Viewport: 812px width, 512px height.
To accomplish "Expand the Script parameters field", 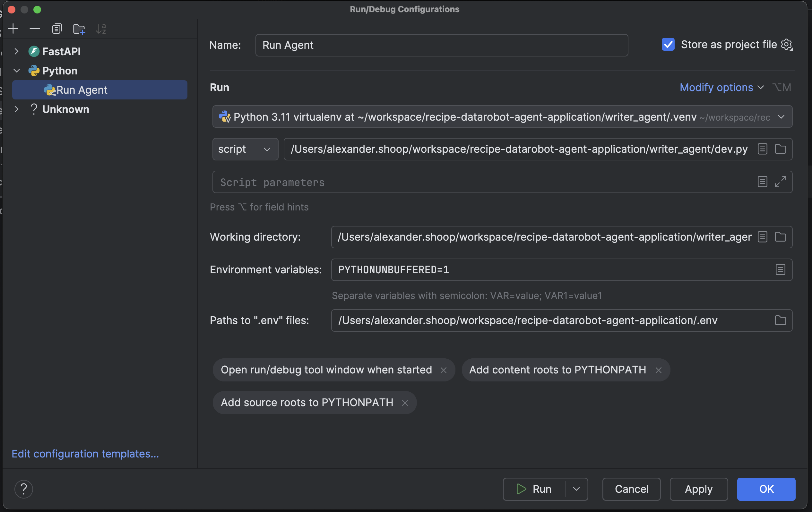I will (780, 182).
